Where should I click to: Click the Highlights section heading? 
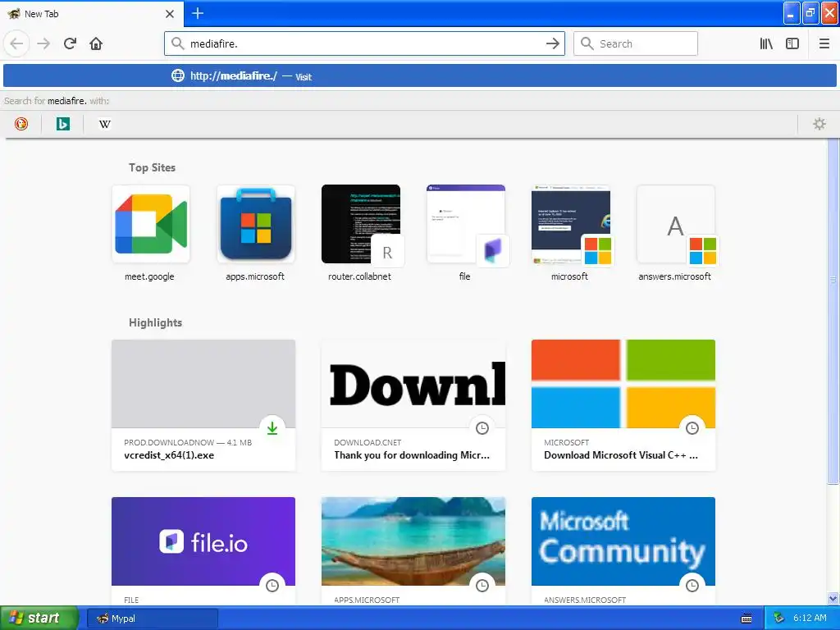pos(155,322)
